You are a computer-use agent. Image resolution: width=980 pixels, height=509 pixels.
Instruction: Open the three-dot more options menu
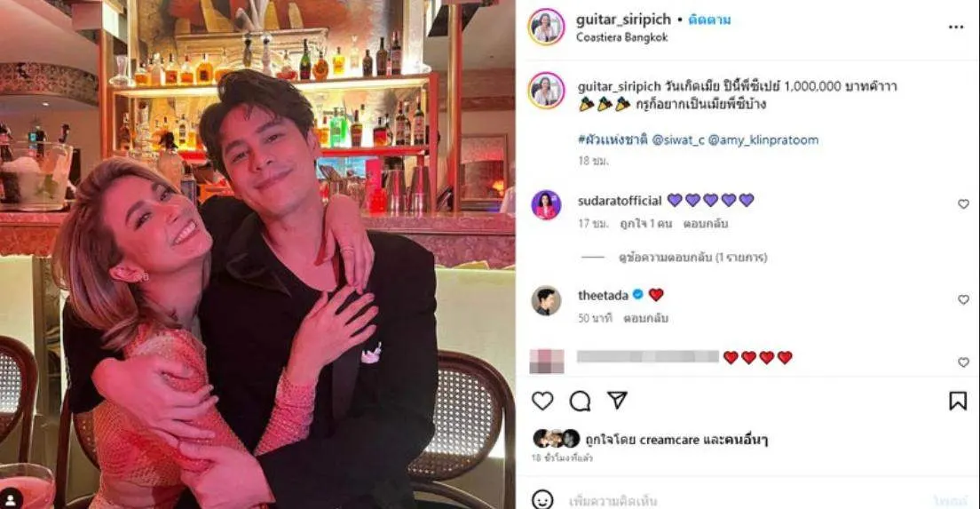(956, 27)
